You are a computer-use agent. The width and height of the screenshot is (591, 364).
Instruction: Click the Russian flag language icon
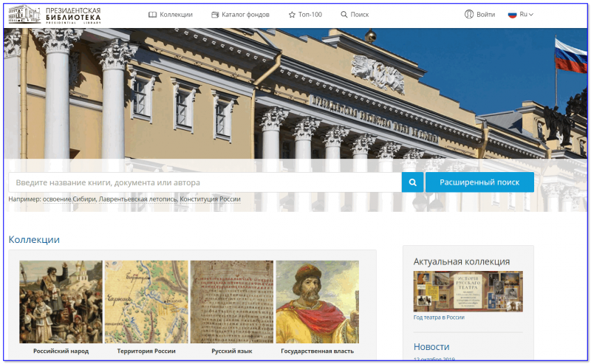pos(512,14)
